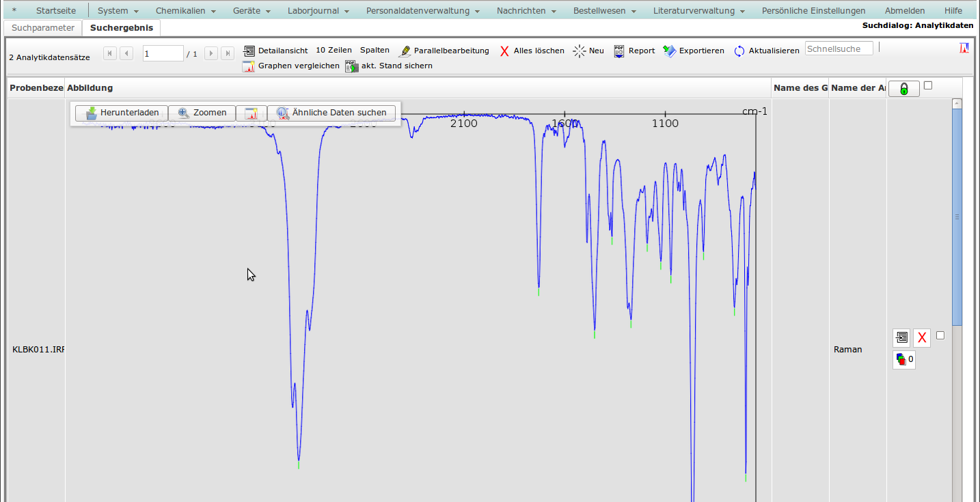Open the Chemikalien dropdown menu
Viewport: 980px width, 502px height.
tap(185, 11)
